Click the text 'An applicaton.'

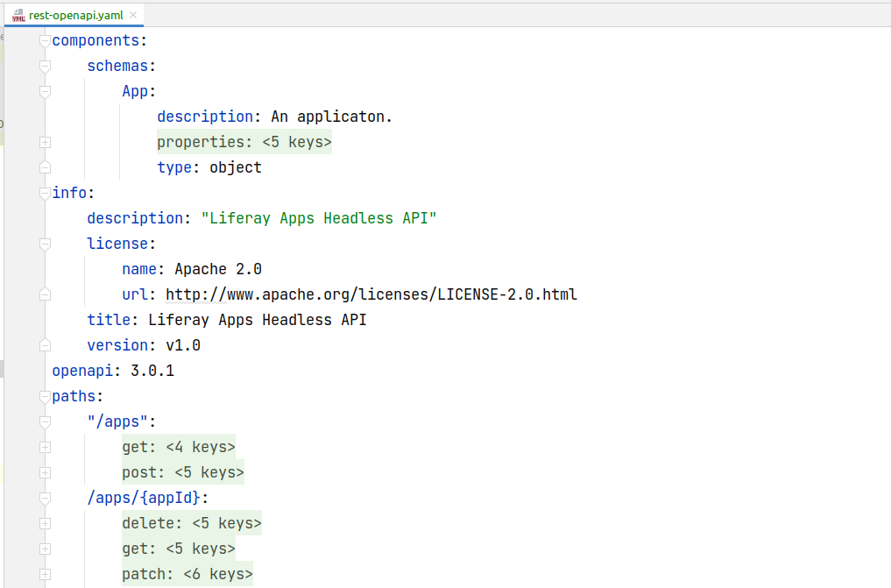click(x=331, y=117)
